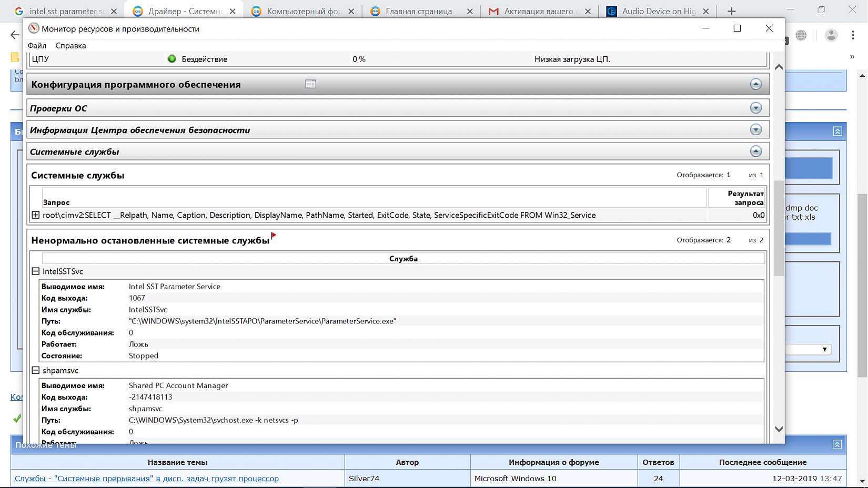Close the 'Компьютерный фор' browser tab

pos(351,11)
